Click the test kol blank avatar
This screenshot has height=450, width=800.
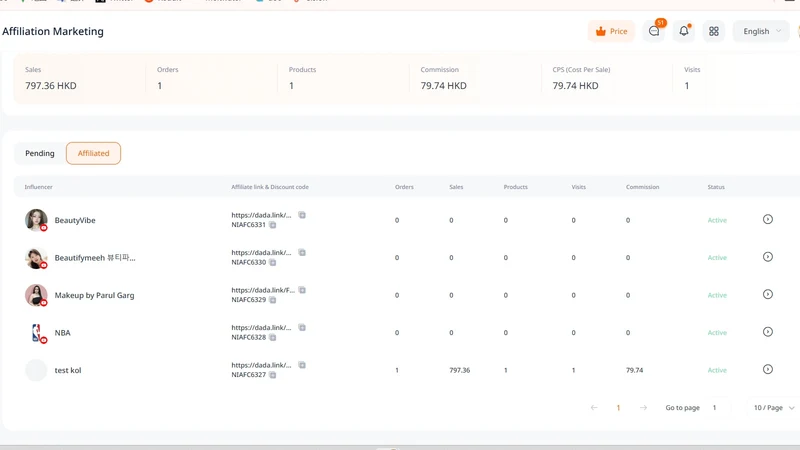pyautogui.click(x=36, y=370)
